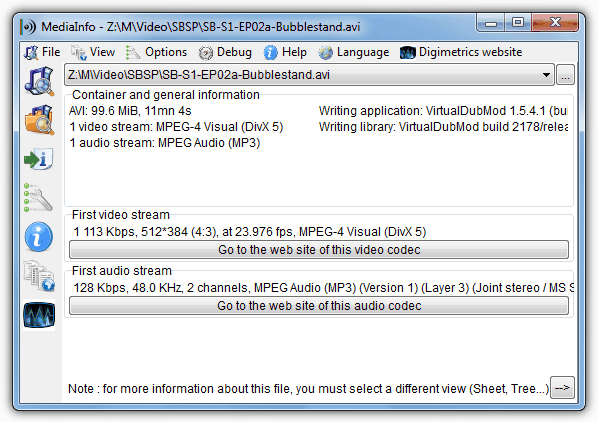Click the blue About info icon in sidebar
The height and width of the screenshot is (422, 598).
coord(39,237)
